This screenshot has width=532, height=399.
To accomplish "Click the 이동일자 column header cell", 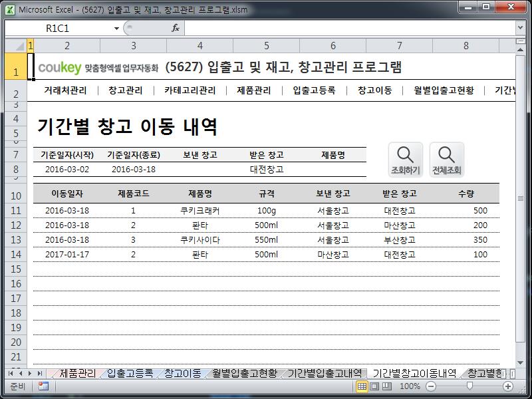I will pos(67,194).
